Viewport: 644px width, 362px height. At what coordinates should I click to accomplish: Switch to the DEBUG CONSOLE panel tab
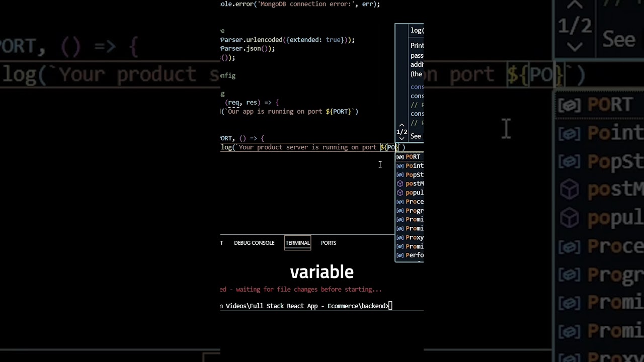click(x=254, y=243)
